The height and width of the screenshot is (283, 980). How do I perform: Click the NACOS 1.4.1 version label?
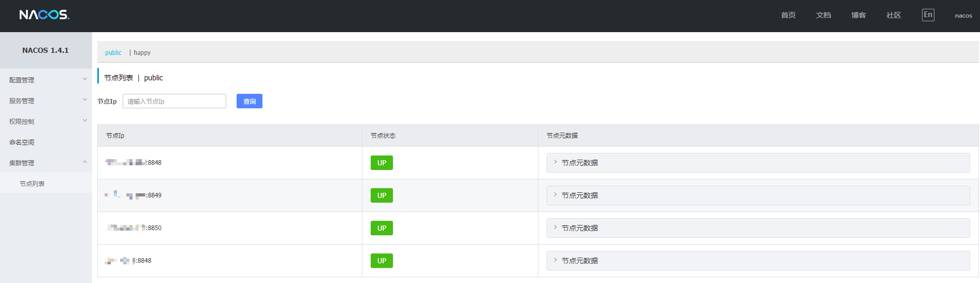pyautogui.click(x=46, y=50)
